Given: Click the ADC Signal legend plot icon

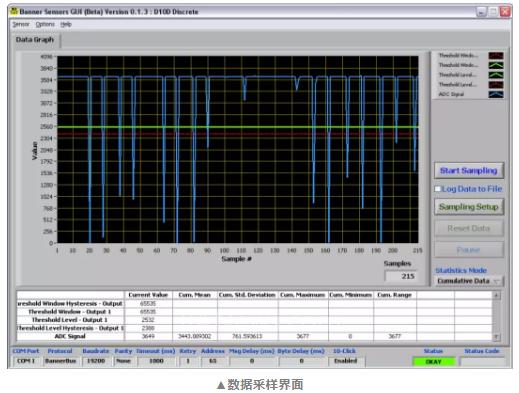Looking at the screenshot, I should click(496, 94).
